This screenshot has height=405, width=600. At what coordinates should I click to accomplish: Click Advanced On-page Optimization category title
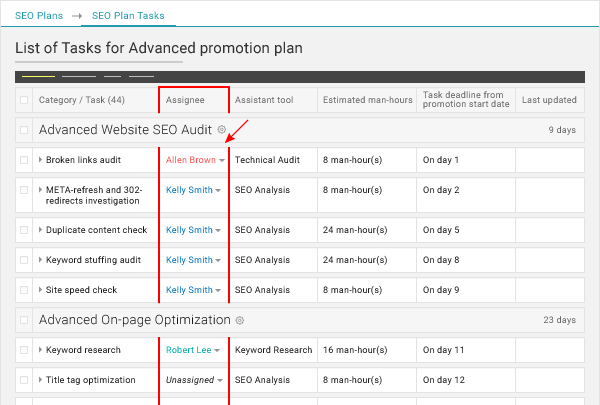tap(135, 320)
